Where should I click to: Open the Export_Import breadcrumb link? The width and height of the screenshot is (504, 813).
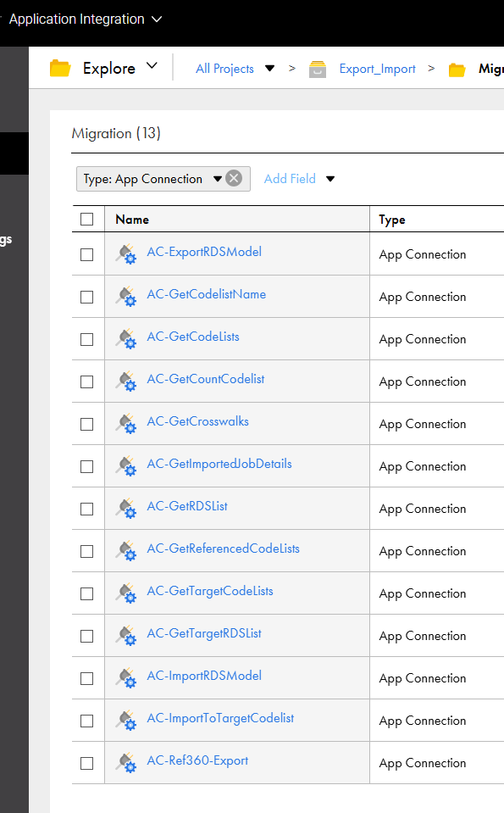click(377, 69)
